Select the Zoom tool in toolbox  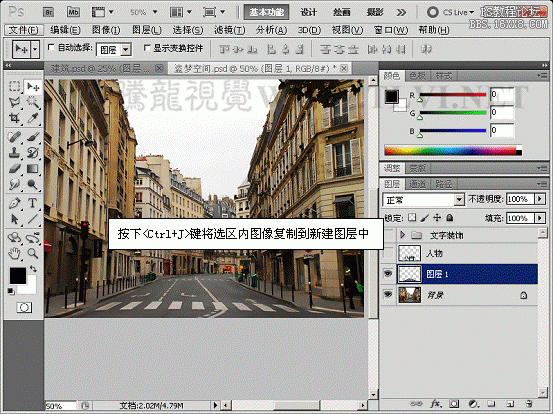pyautogui.click(x=32, y=253)
